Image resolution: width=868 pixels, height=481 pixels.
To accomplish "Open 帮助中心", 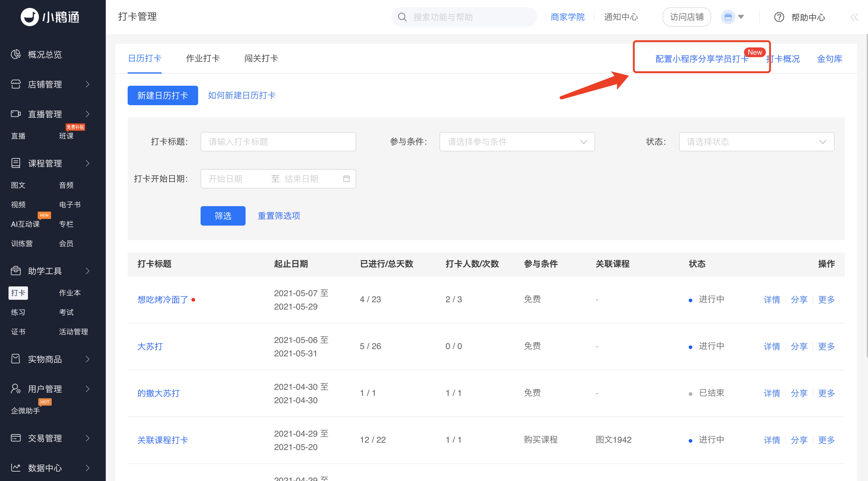I will (808, 17).
